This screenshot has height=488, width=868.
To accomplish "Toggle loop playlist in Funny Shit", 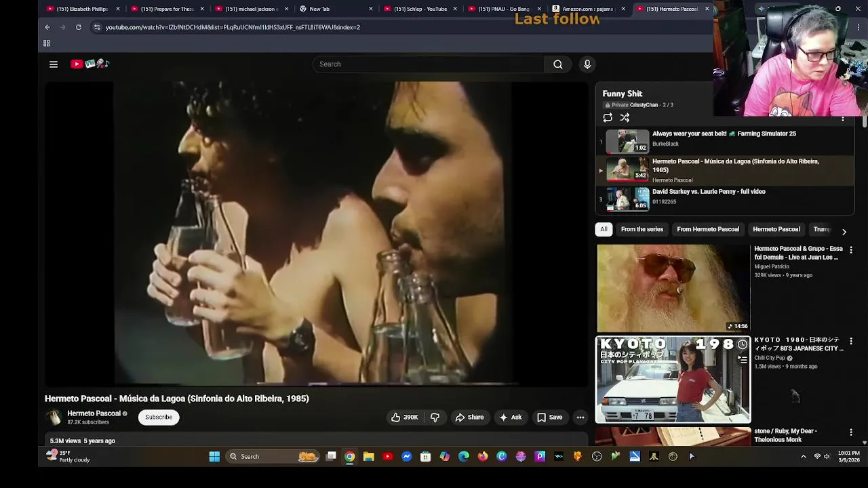I will (608, 117).
